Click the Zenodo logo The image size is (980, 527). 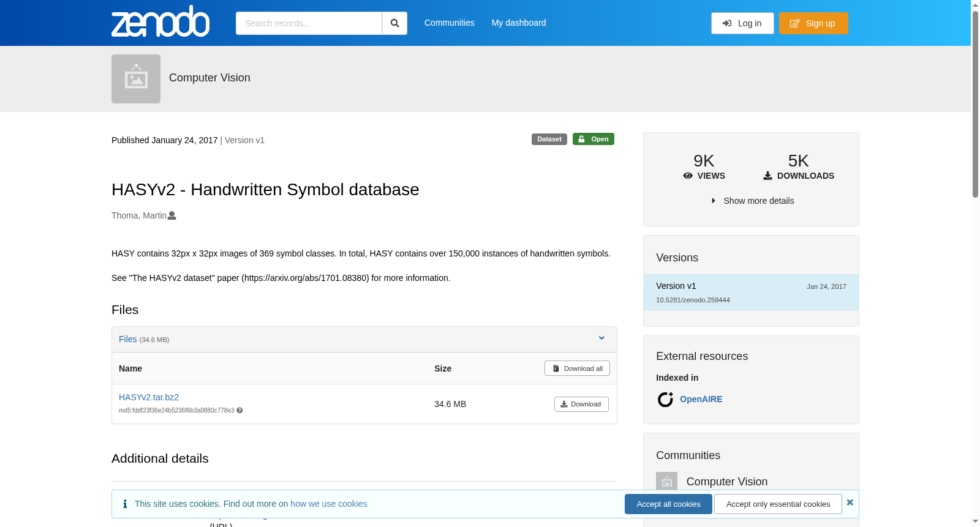click(160, 22)
